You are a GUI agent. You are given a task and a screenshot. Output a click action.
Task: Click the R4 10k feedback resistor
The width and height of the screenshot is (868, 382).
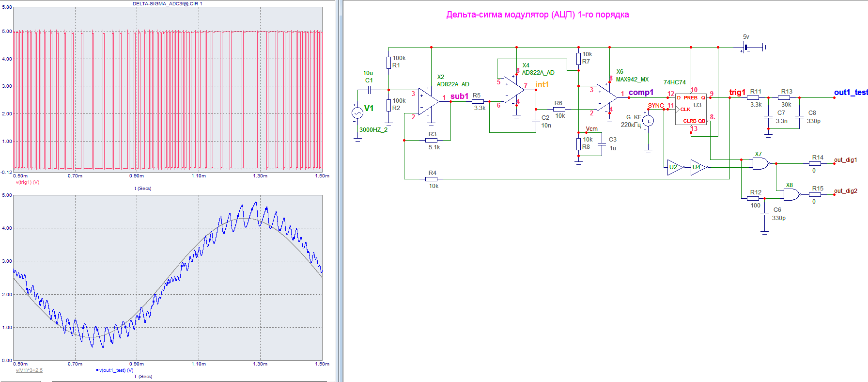[x=431, y=179]
